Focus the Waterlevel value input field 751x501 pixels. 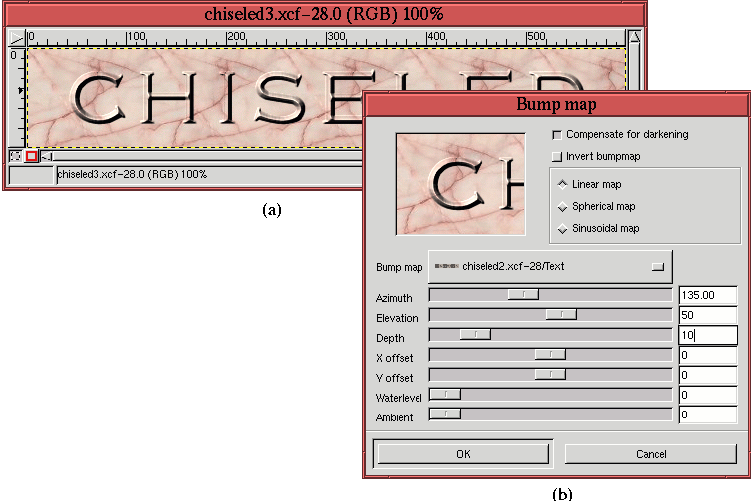coord(707,395)
